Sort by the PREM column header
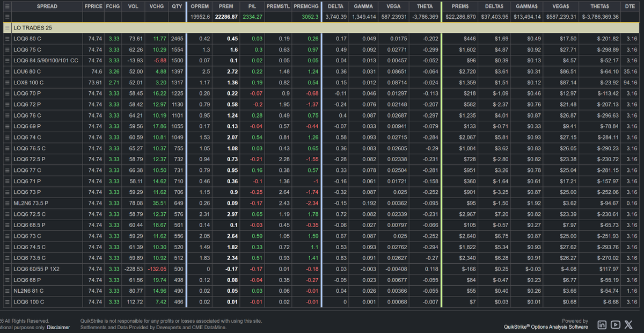The width and height of the screenshot is (644, 333). point(226,6)
